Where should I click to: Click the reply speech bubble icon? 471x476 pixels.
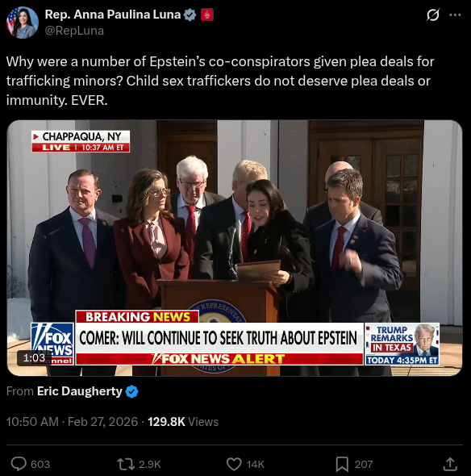pos(19,464)
